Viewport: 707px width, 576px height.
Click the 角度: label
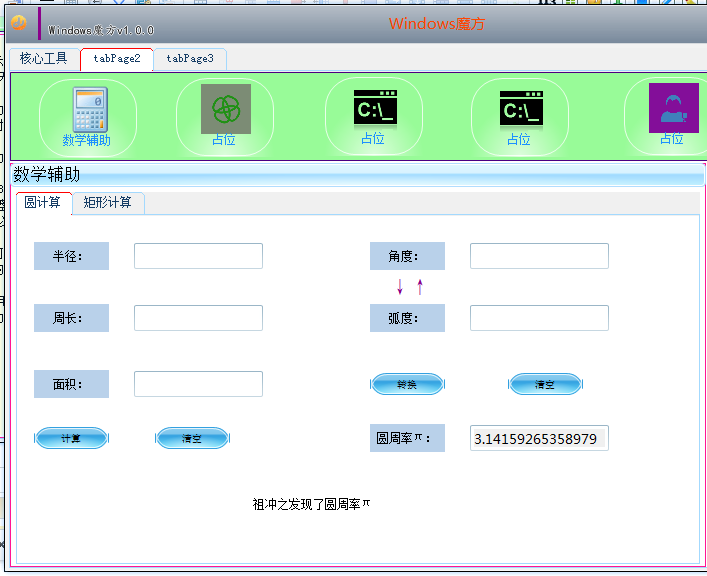[x=407, y=256]
